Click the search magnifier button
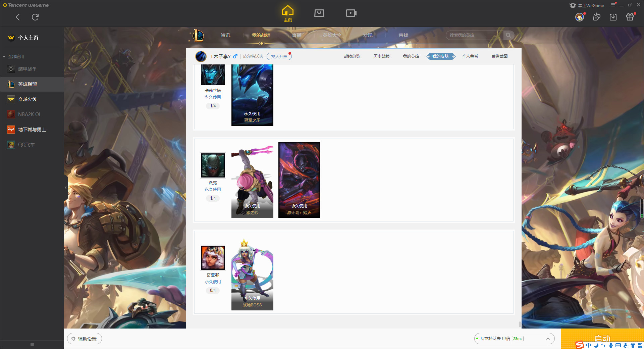Screen dimensions: 644x349 (x=508, y=35)
